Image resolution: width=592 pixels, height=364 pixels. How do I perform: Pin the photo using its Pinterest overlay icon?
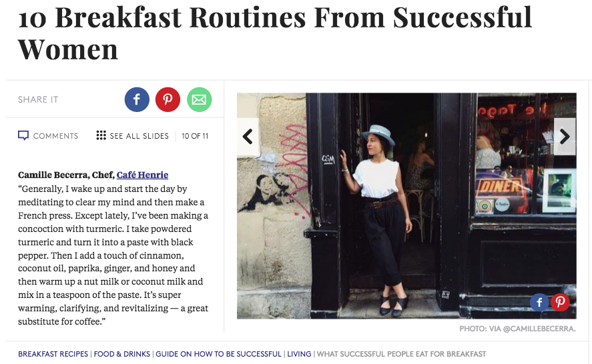click(559, 302)
